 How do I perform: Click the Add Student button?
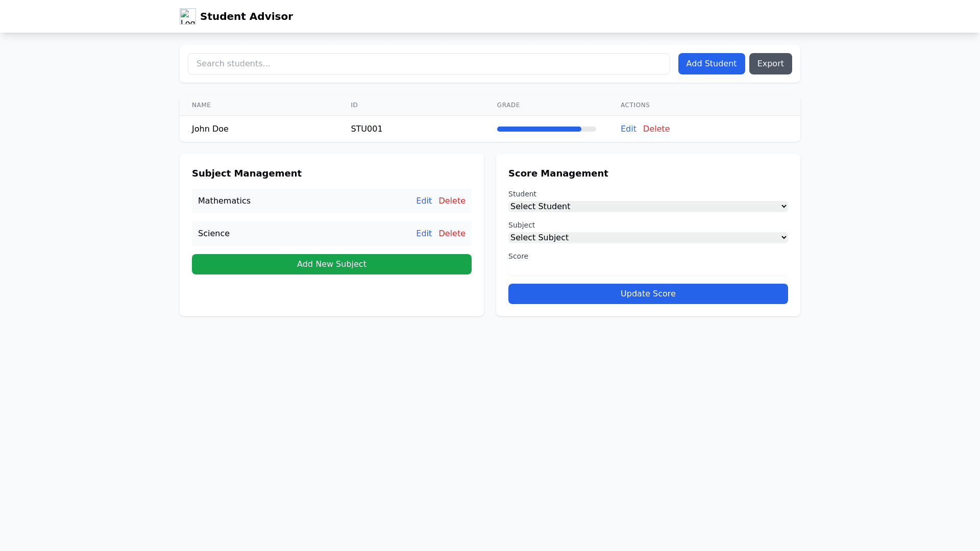point(711,63)
